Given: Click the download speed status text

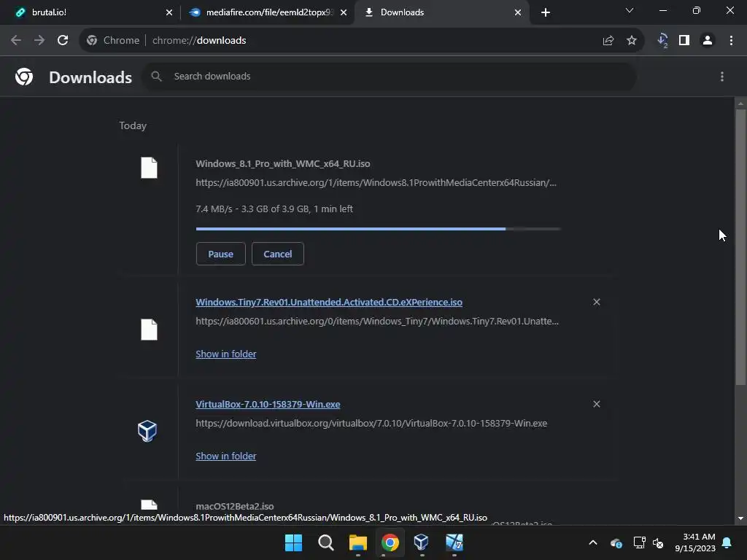Looking at the screenshot, I should coord(274,209).
